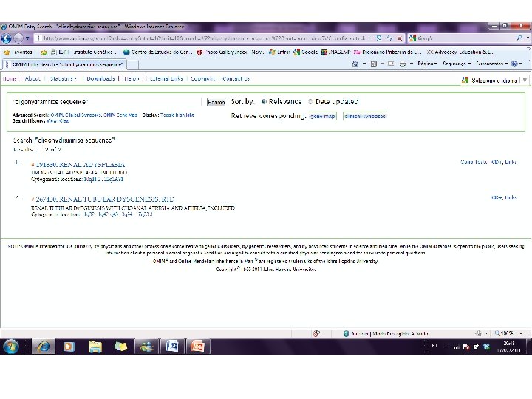Click the clinical synopses retrieve button

[365, 116]
